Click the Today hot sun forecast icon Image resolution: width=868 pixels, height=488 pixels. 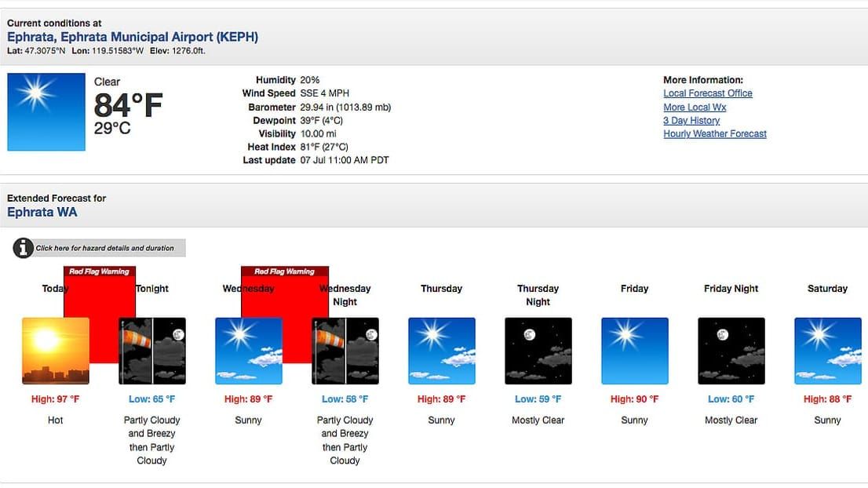56,351
